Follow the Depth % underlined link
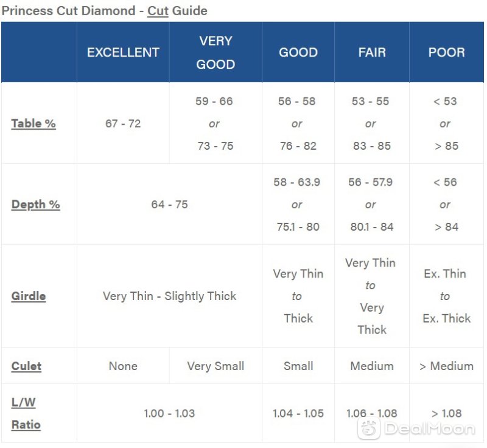Screen dimensions: 487x448 tap(36, 205)
